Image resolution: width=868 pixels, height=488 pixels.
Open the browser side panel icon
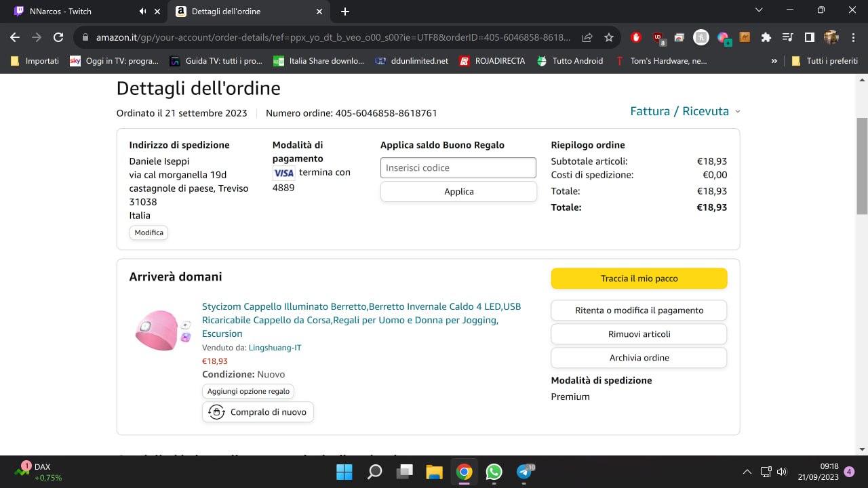pos(809,37)
